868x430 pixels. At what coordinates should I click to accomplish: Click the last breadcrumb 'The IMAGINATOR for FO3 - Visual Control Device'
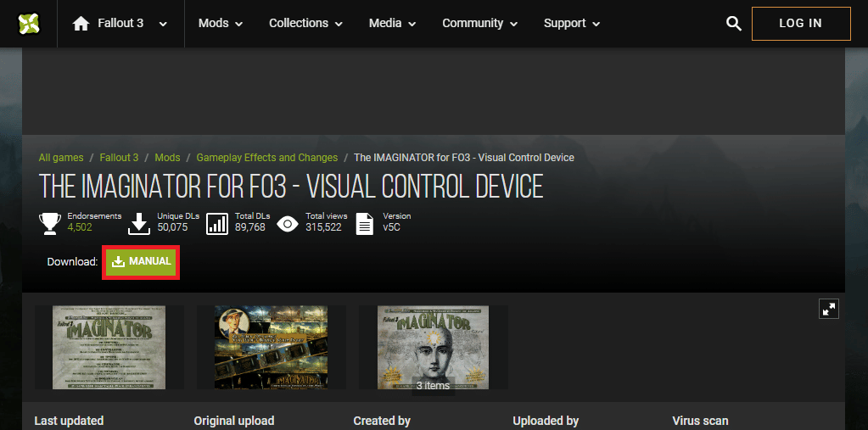tap(464, 158)
